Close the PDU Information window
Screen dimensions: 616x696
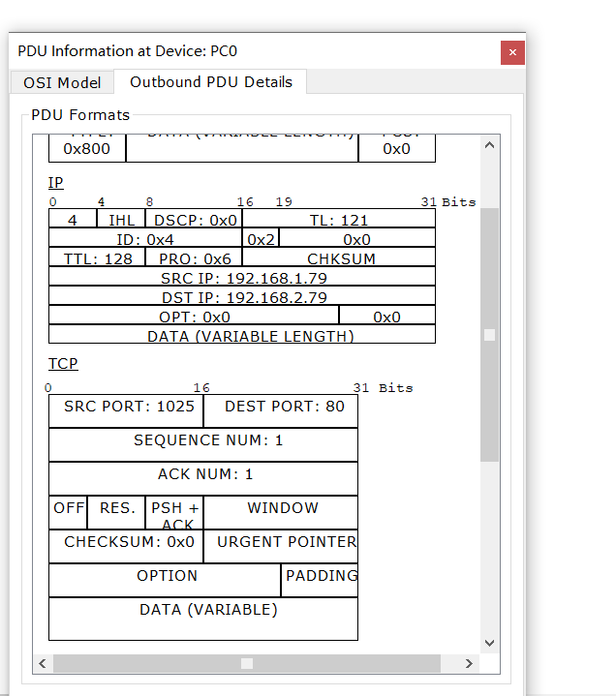pos(512,52)
